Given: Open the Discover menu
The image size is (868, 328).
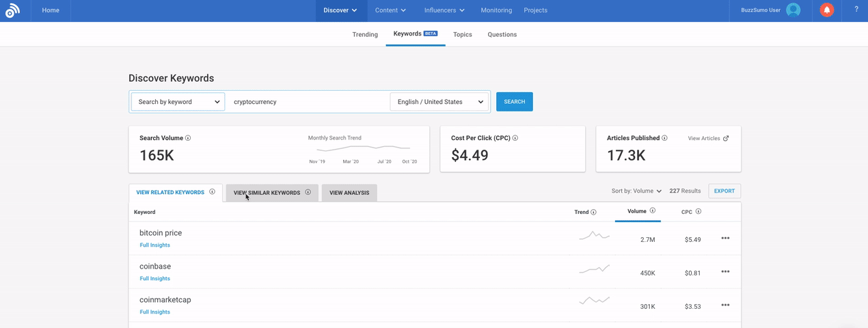Looking at the screenshot, I should (x=340, y=10).
